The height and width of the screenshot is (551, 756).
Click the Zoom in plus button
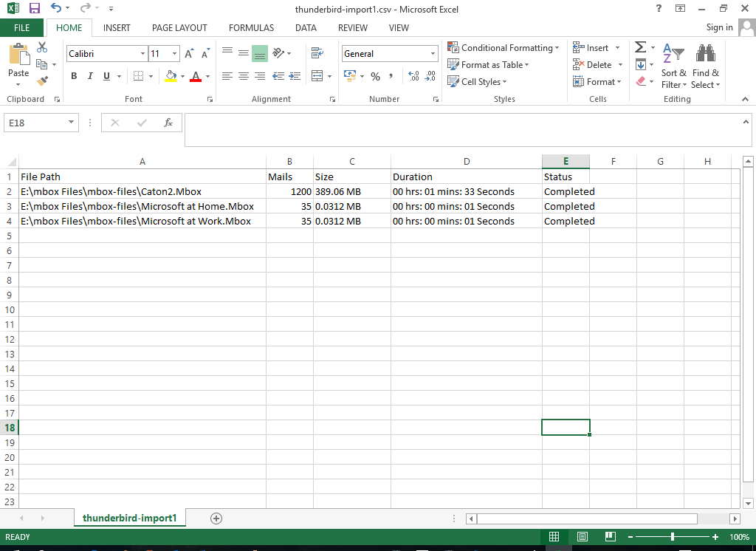tap(715, 537)
